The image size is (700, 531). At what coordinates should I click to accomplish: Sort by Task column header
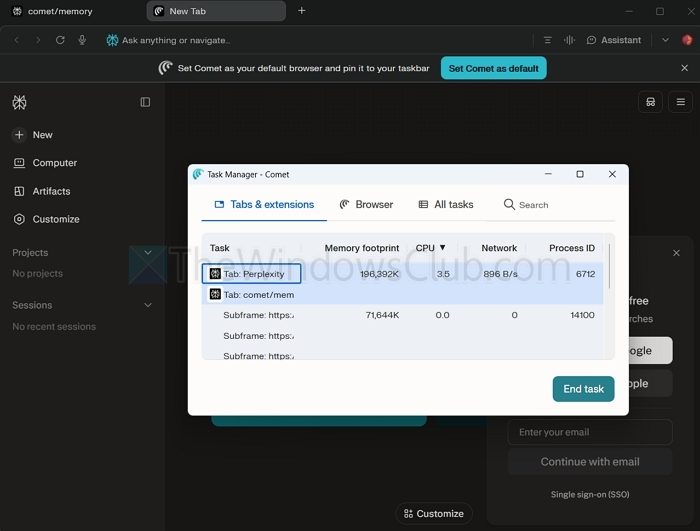[220, 248]
